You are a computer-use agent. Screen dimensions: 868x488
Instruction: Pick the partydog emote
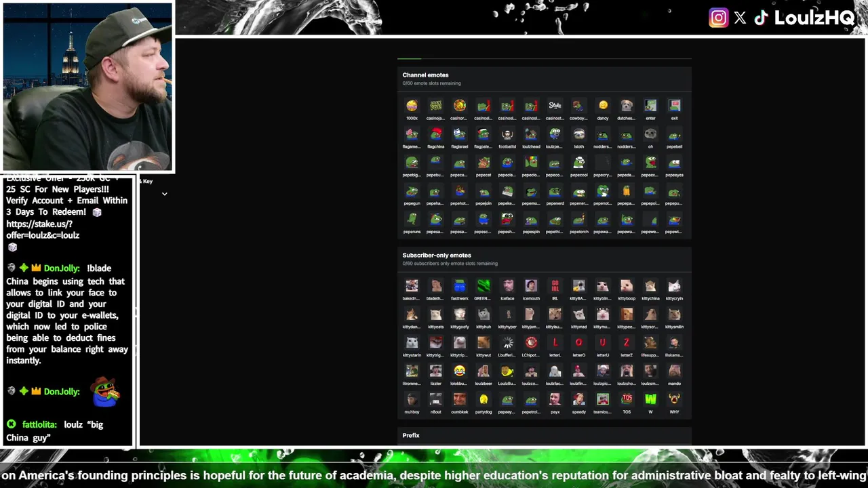point(484,400)
